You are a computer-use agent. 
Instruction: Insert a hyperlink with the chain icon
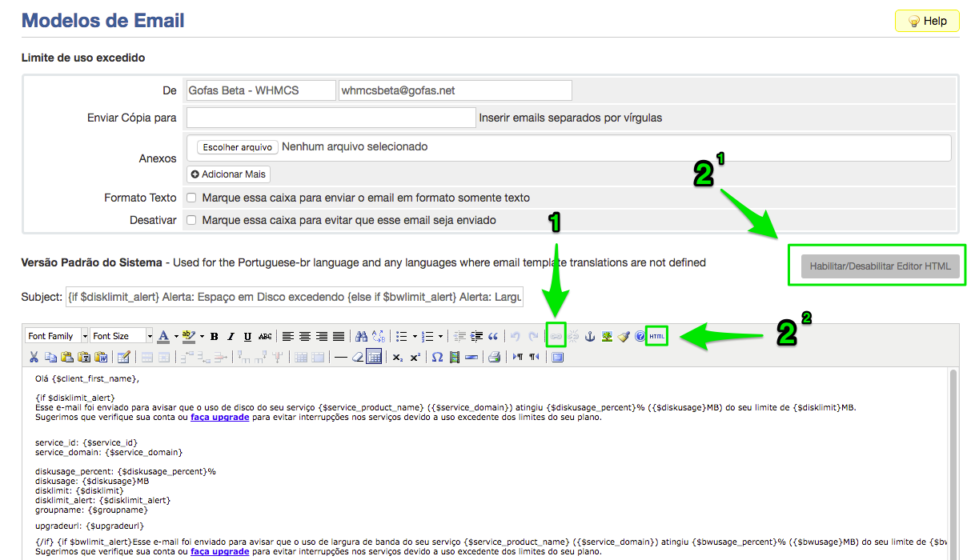[x=556, y=337]
